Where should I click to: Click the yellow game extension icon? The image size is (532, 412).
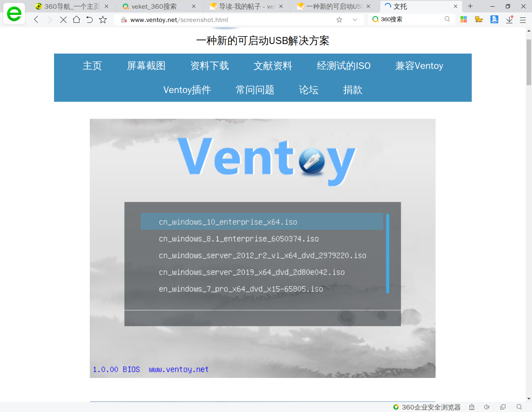(479, 19)
